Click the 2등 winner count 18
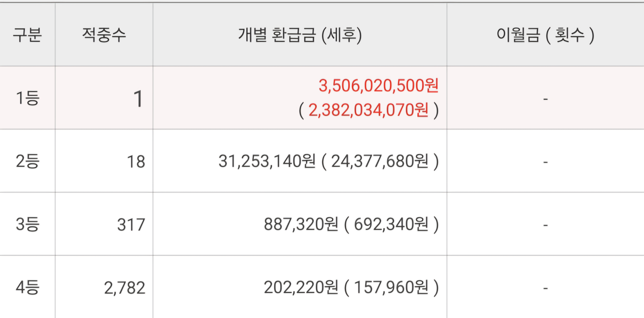Viewport: 644px width, 318px height. [x=136, y=162]
